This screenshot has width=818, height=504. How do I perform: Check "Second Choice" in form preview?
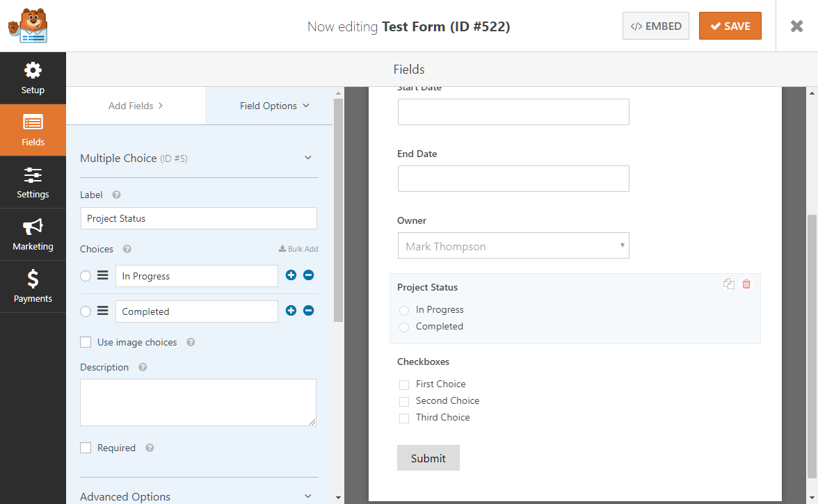(x=404, y=401)
